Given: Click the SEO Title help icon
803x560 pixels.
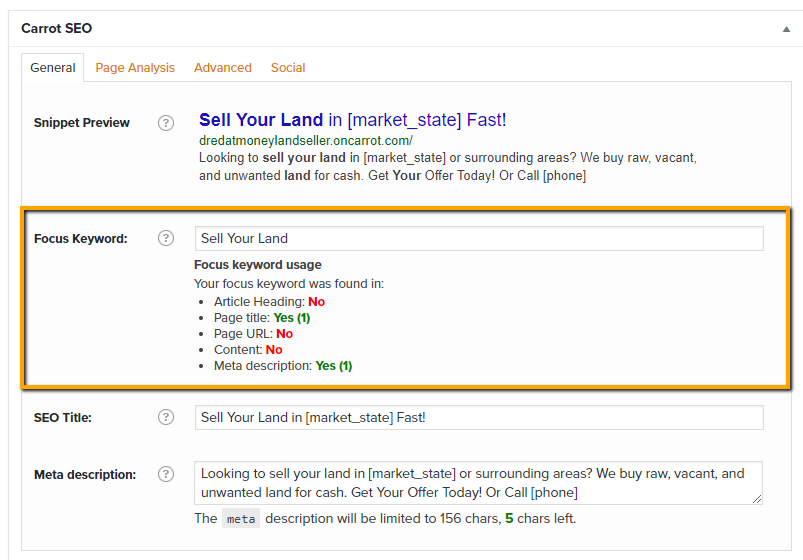Looking at the screenshot, I should [x=165, y=417].
